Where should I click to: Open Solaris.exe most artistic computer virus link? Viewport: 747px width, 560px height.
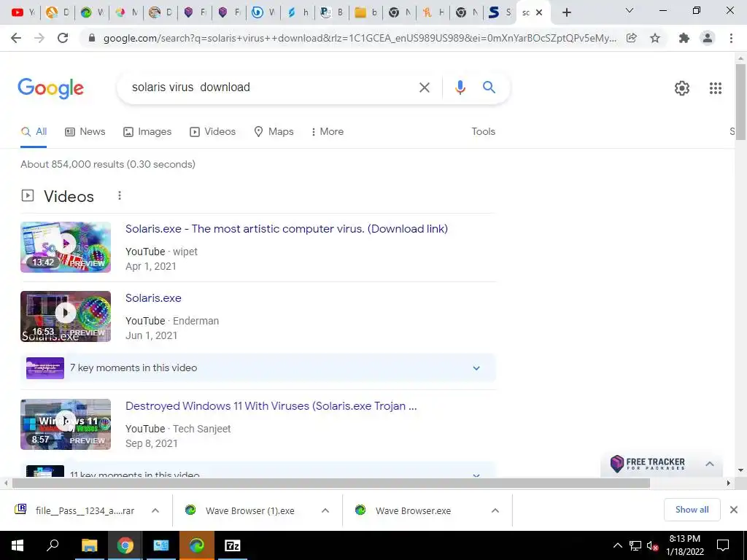(x=286, y=229)
